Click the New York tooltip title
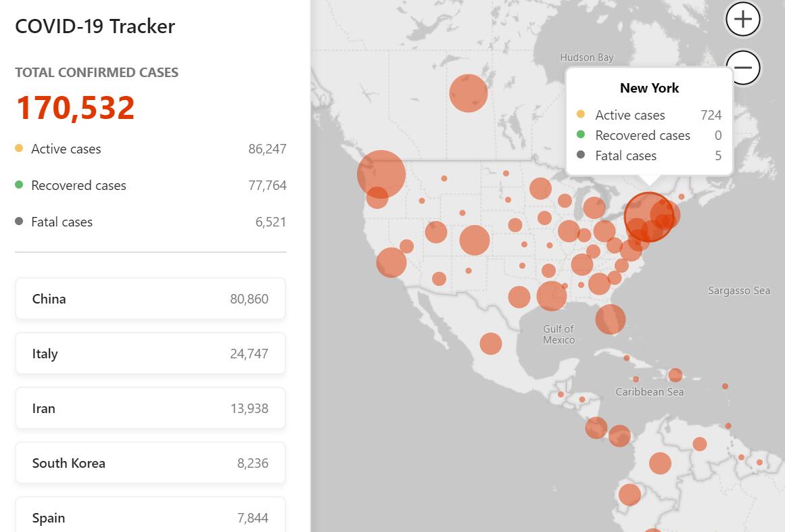This screenshot has width=785, height=532. 649,88
